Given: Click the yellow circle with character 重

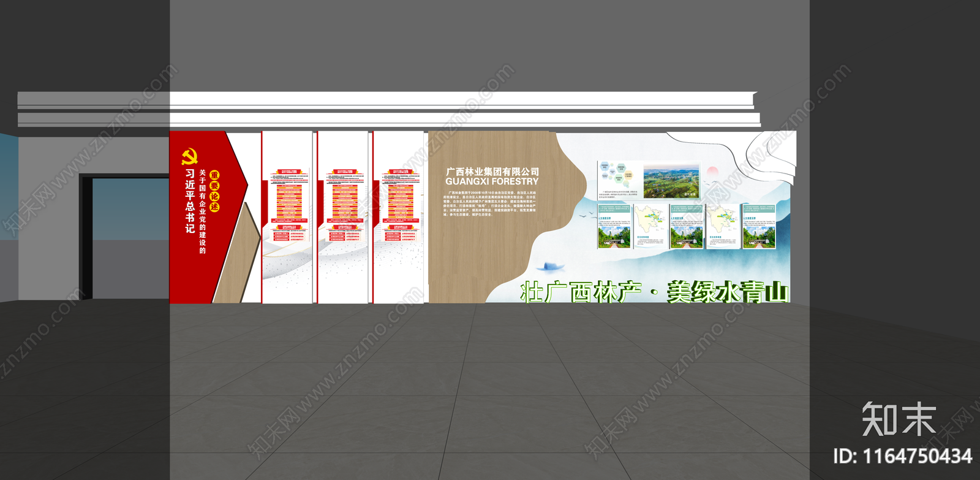Looking at the screenshot, I should click(x=214, y=175).
